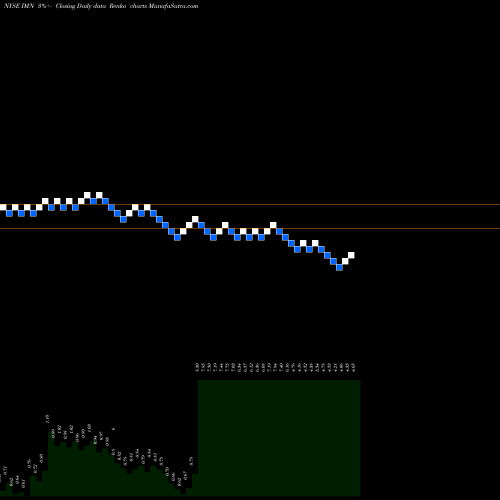Click the upper orange horizontal level line
500x500 pixels.
coord(250,204)
